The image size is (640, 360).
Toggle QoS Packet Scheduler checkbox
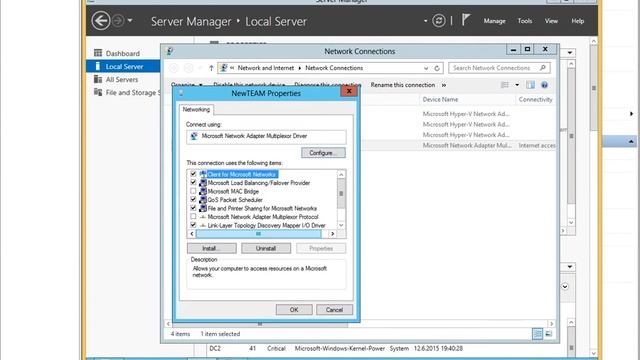coord(193,200)
